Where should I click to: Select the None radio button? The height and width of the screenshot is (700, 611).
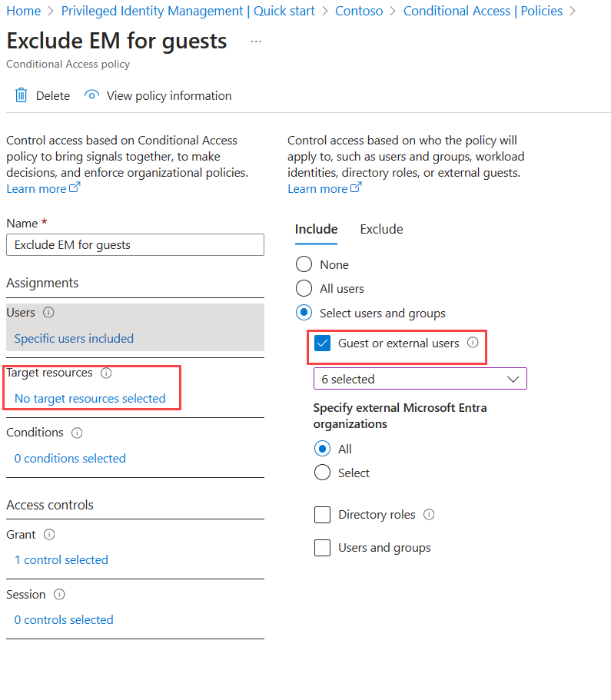(304, 264)
